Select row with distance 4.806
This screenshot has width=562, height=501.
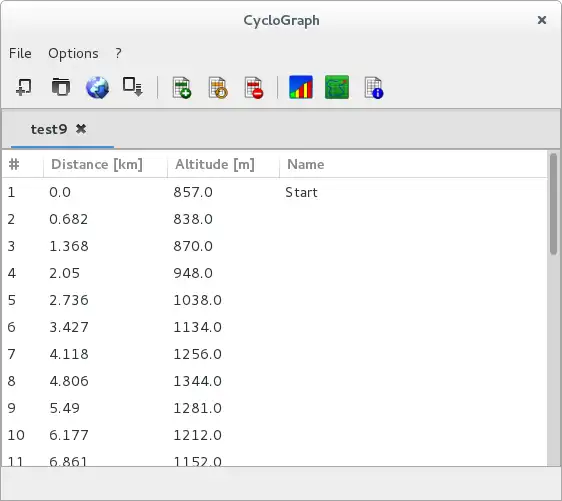point(275,381)
